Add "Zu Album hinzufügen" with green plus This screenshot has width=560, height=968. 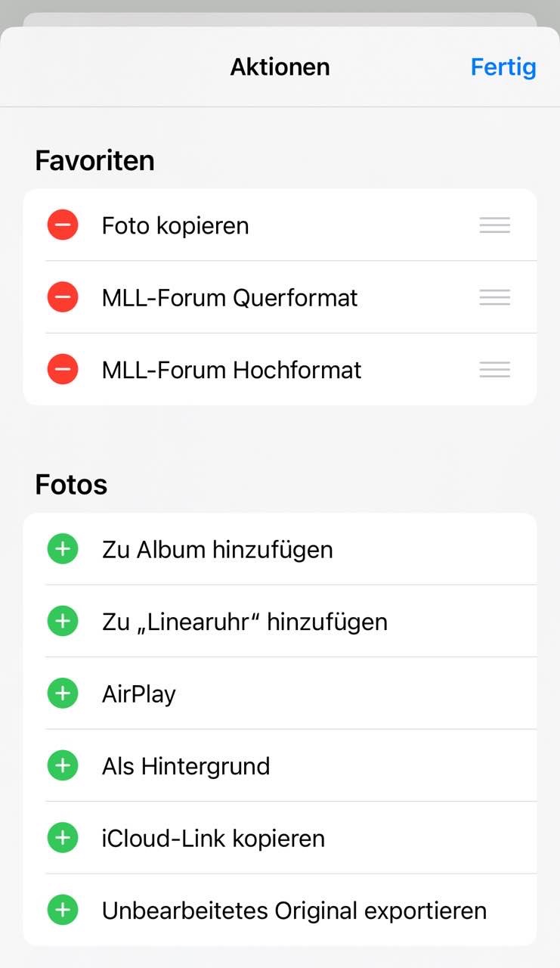(x=63, y=549)
